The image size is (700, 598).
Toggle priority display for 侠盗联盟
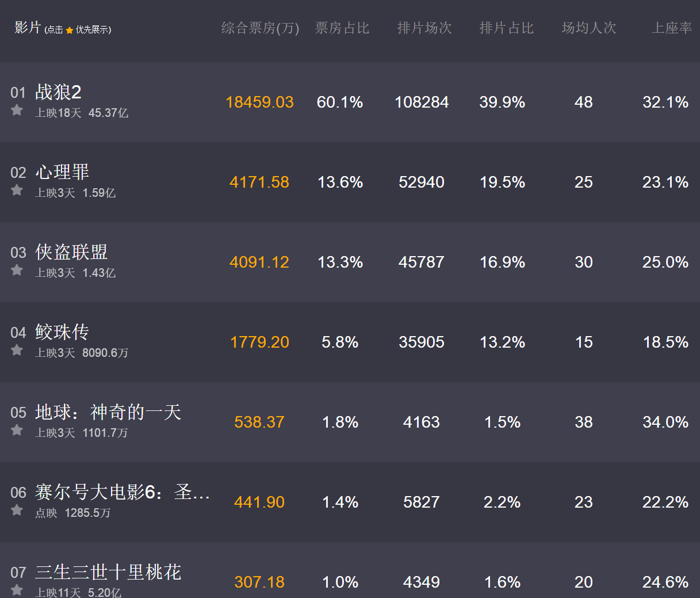[16, 271]
